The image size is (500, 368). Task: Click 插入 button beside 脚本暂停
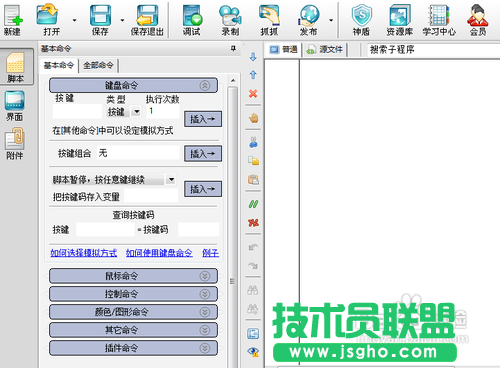tap(203, 189)
